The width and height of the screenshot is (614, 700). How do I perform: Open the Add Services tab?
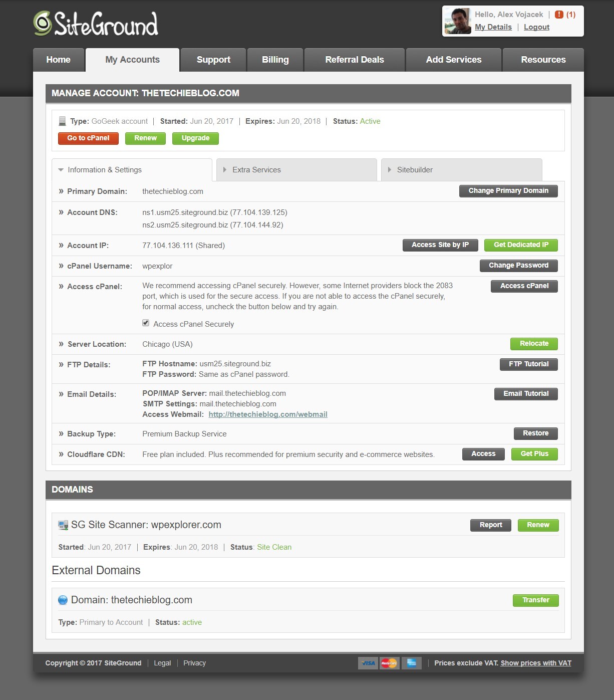[x=454, y=60]
